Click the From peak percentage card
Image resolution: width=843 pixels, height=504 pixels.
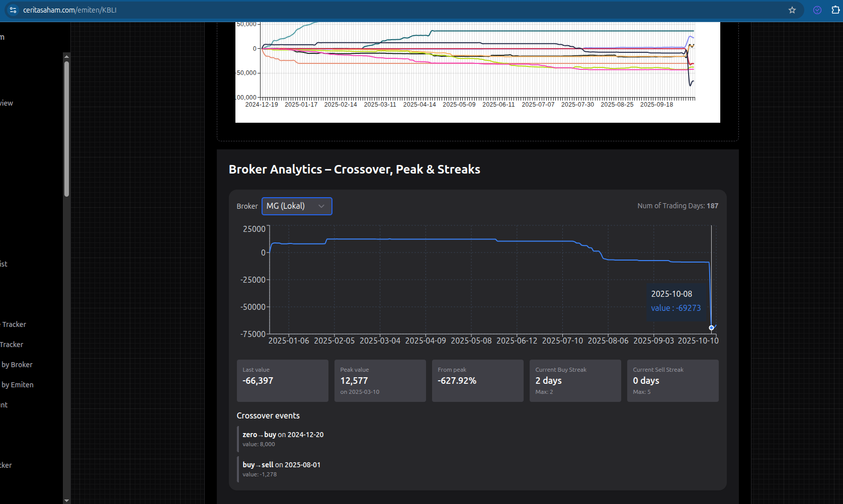pos(477,381)
